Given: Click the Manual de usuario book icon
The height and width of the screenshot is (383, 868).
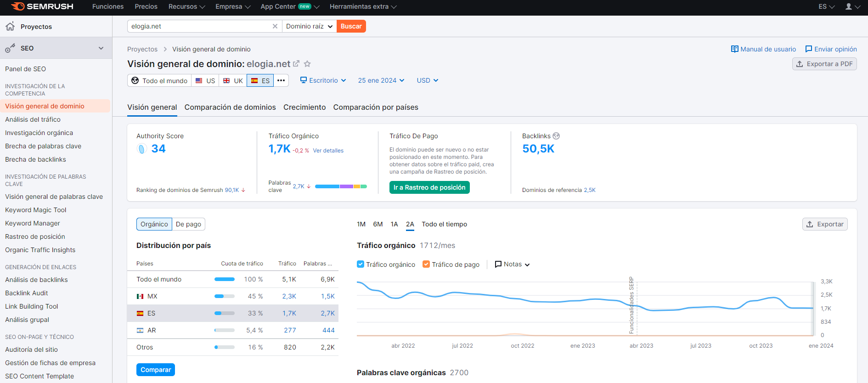Looking at the screenshot, I should click(735, 49).
